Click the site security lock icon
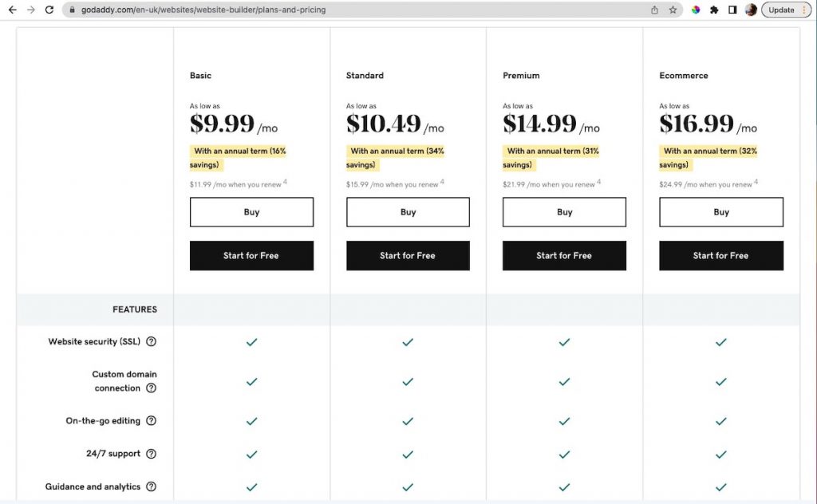Image resolution: width=817 pixels, height=504 pixels. (73, 10)
